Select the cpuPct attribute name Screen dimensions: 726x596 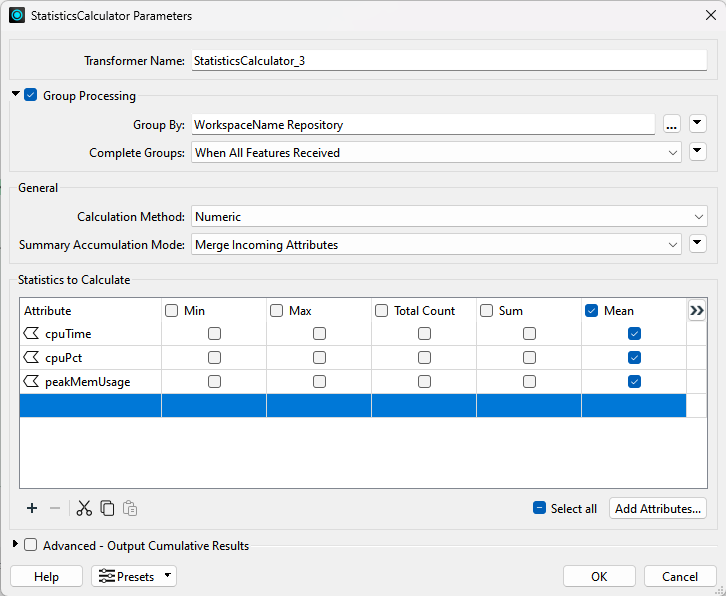coord(63,358)
